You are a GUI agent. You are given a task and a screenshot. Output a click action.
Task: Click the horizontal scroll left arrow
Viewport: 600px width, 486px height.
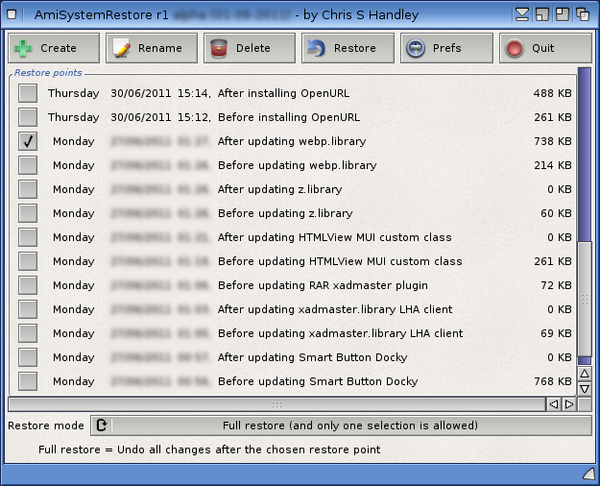552,404
